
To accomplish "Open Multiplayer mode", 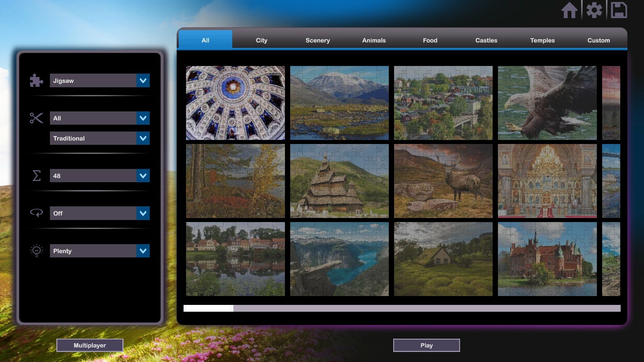I will click(x=90, y=345).
